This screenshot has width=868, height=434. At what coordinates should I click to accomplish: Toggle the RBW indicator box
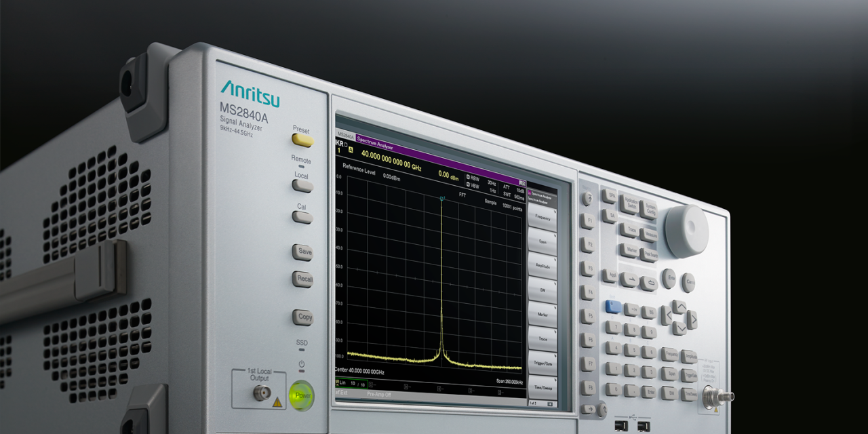pyautogui.click(x=468, y=178)
